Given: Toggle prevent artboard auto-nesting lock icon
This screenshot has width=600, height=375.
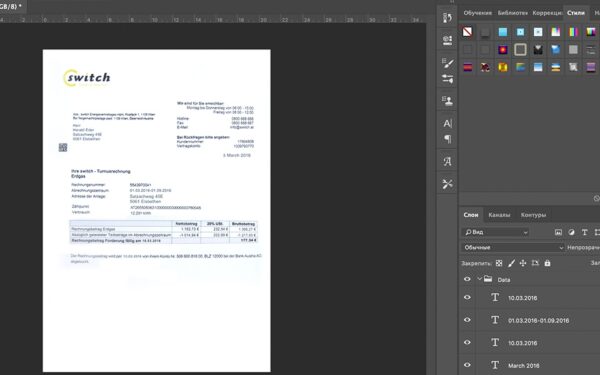Looking at the screenshot, I should [x=535, y=263].
